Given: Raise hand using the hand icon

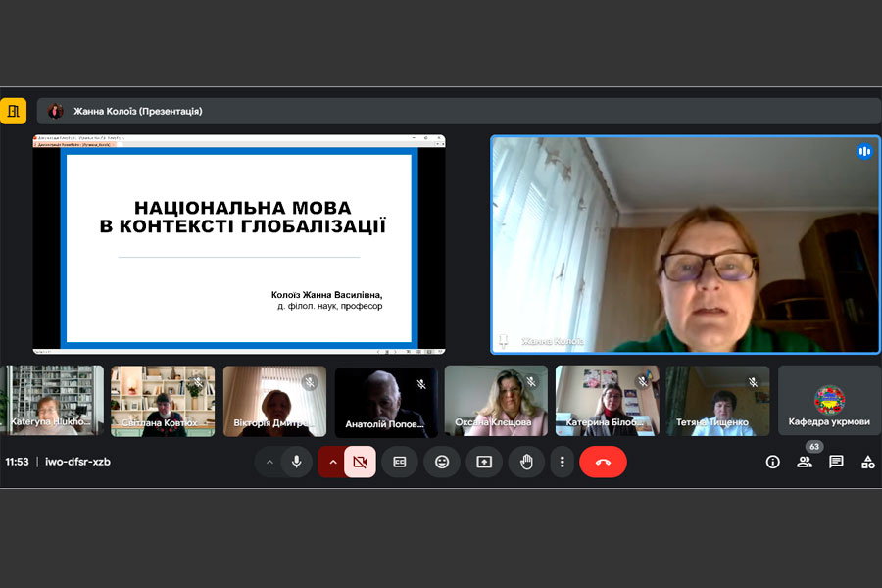Looking at the screenshot, I should (x=526, y=462).
